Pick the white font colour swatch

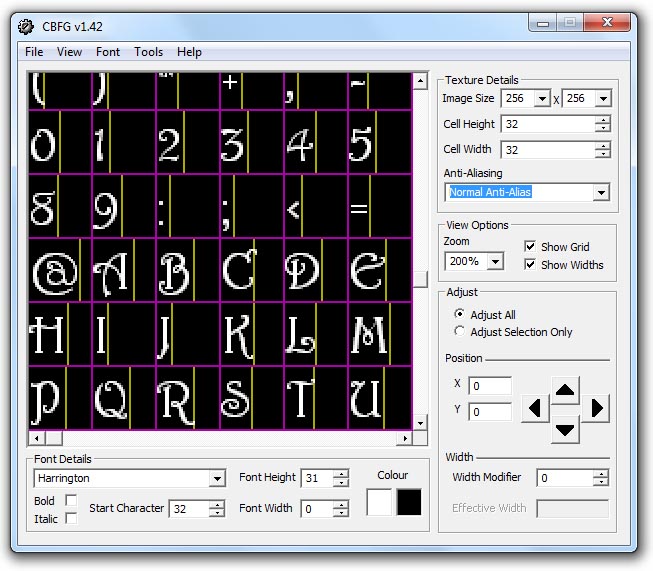(x=379, y=502)
